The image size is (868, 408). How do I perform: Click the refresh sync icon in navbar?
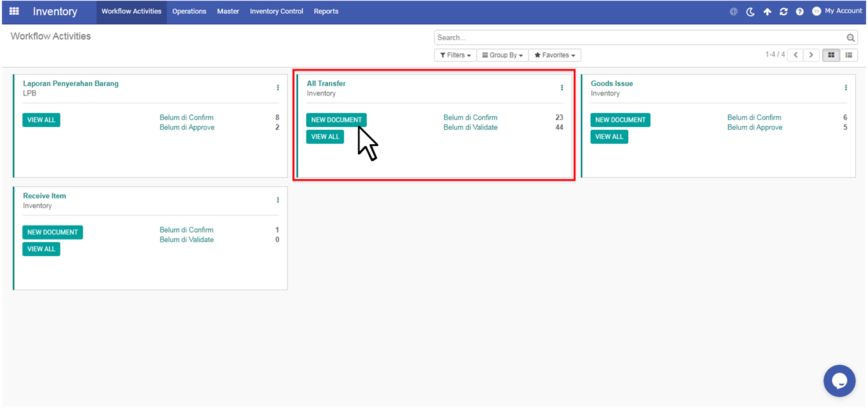pyautogui.click(x=783, y=11)
